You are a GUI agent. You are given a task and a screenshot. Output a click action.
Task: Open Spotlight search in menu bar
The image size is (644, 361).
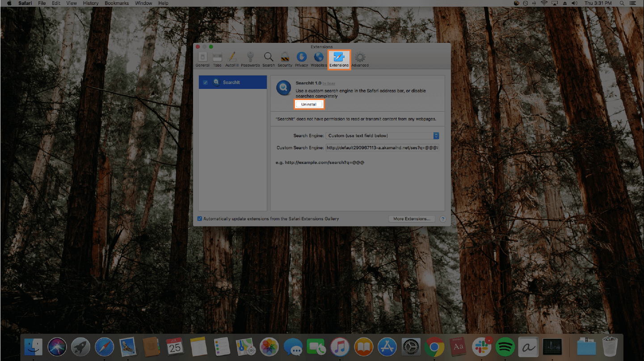tap(622, 3)
